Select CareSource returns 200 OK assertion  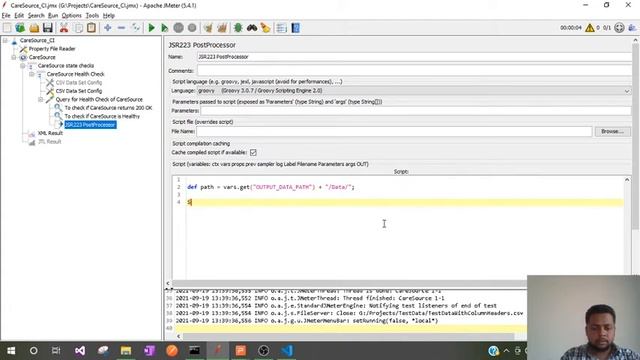[x=108, y=108]
